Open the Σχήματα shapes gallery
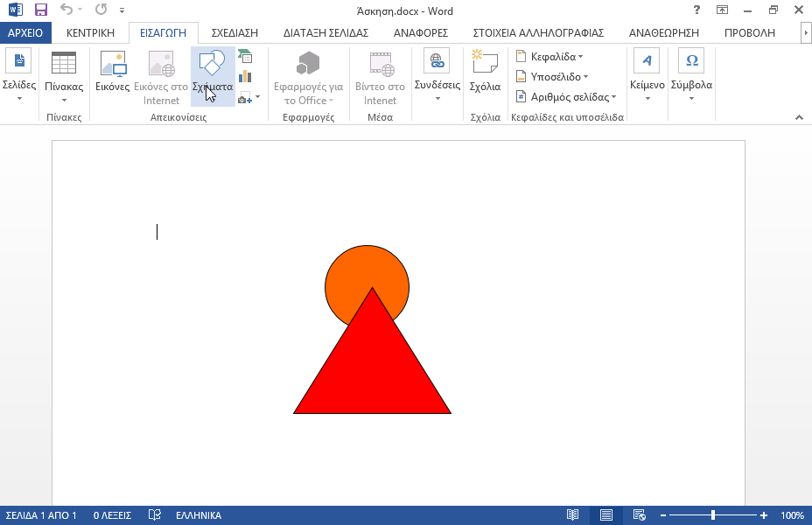Viewport: 812px width, 525px height. click(213, 77)
